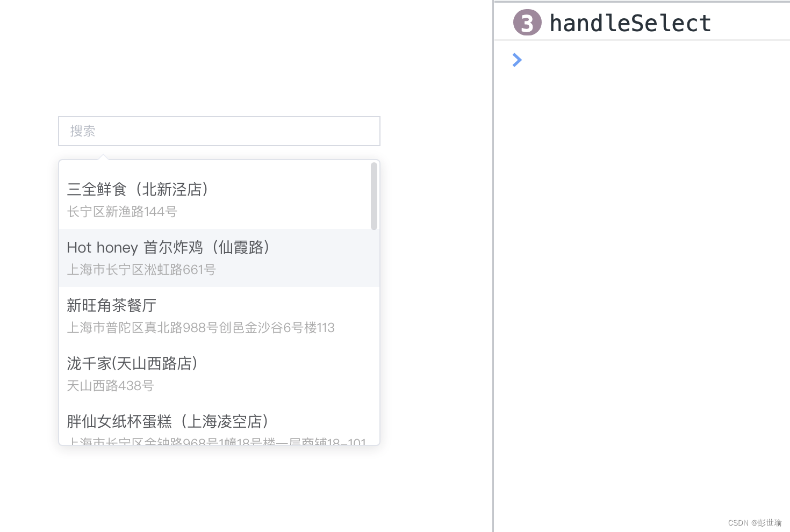Click the 搜索 search input field
This screenshot has width=790, height=532.
[219, 131]
